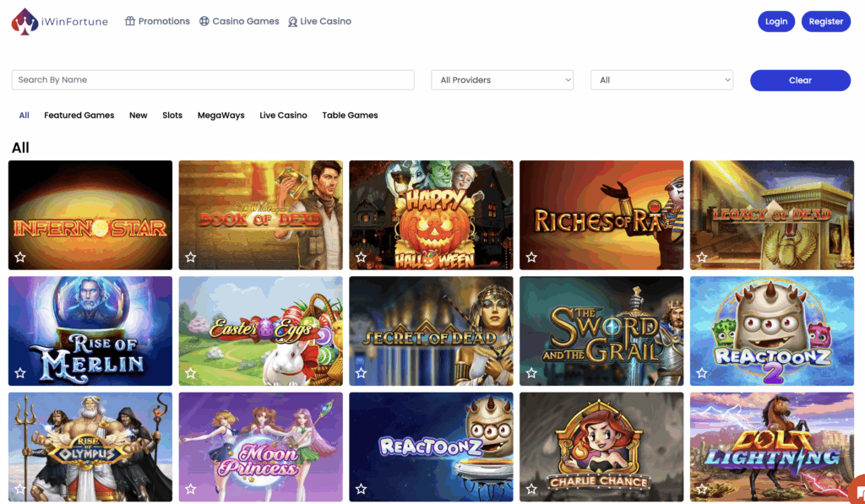The height and width of the screenshot is (504, 865).
Task: Switch to the Slots tab
Action: [x=172, y=115]
